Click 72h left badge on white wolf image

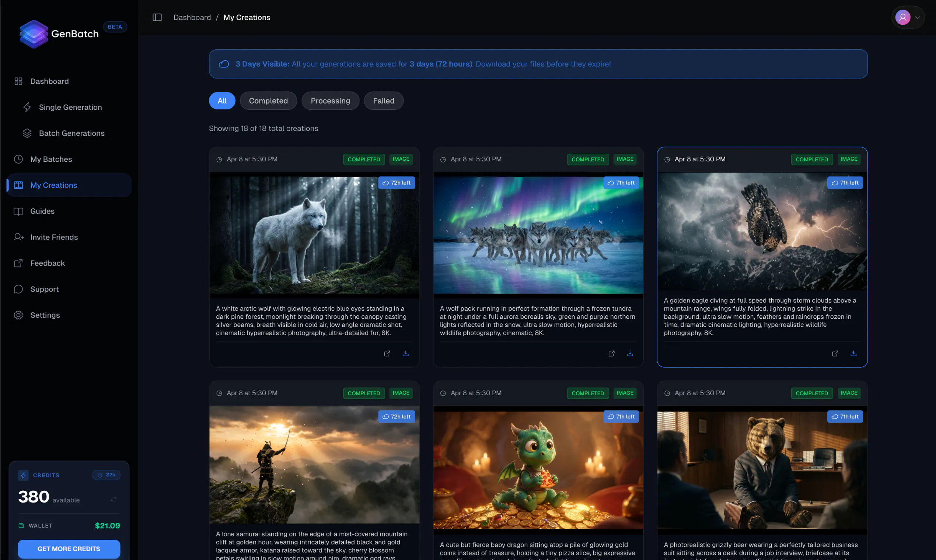(x=397, y=183)
